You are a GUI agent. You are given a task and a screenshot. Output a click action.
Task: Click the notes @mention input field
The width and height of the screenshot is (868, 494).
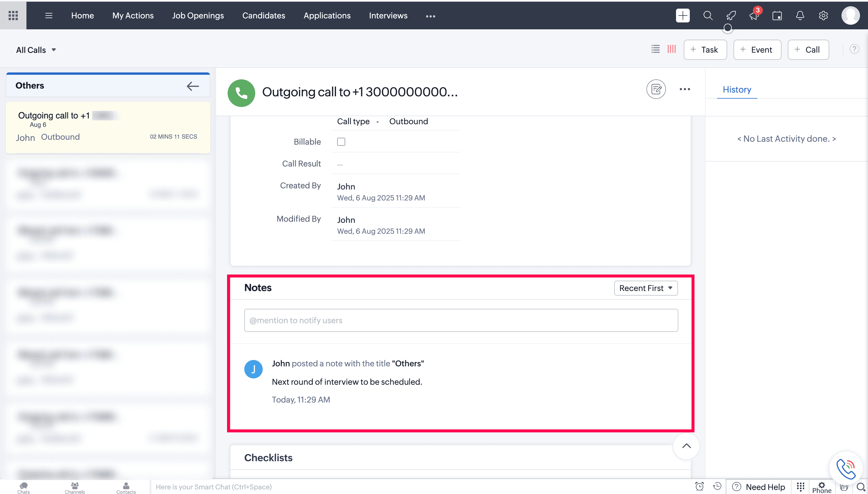click(x=461, y=320)
